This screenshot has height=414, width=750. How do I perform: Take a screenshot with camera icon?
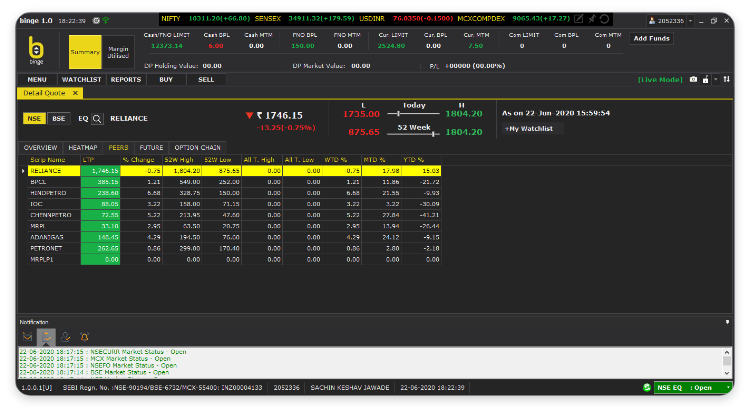[x=694, y=79]
